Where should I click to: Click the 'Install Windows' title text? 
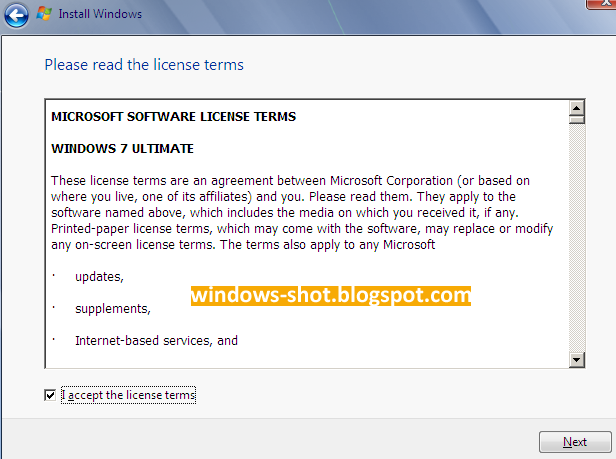coord(100,14)
